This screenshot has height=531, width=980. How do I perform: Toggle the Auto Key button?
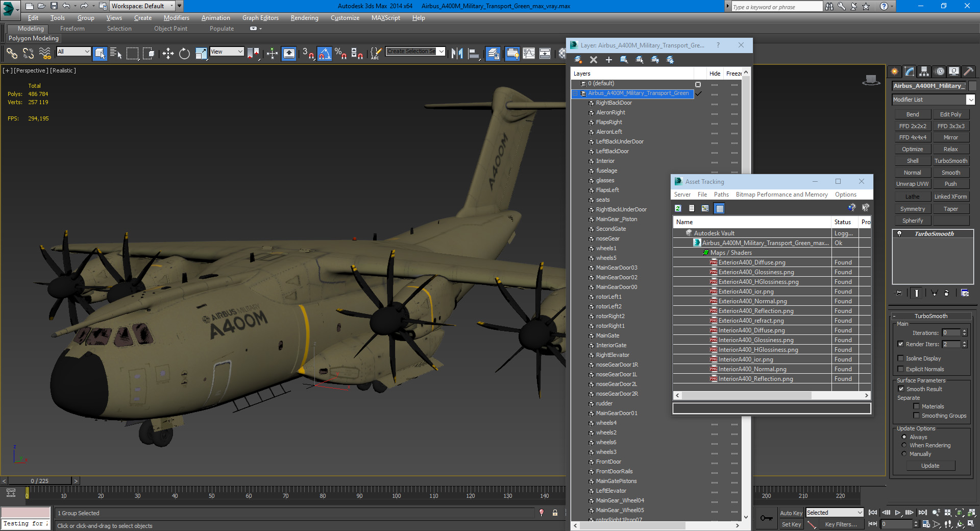(x=791, y=513)
